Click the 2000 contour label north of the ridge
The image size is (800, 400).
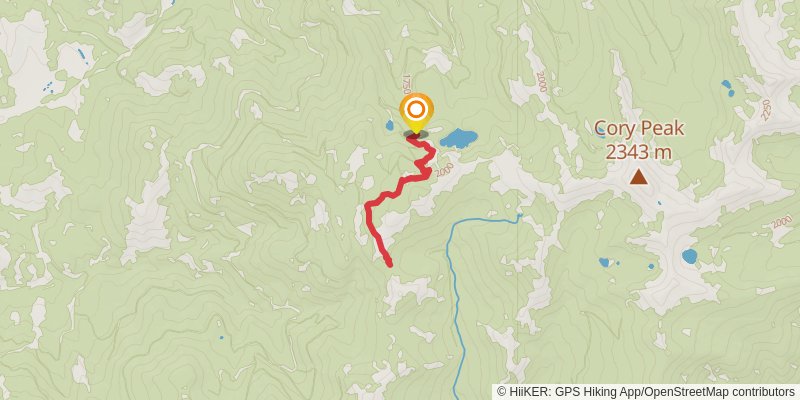click(x=541, y=82)
